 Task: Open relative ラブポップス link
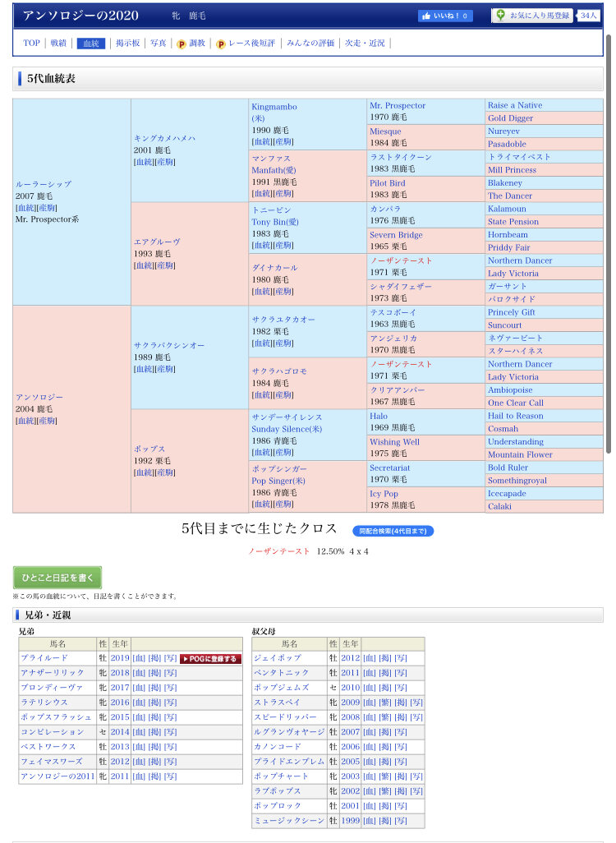point(278,791)
